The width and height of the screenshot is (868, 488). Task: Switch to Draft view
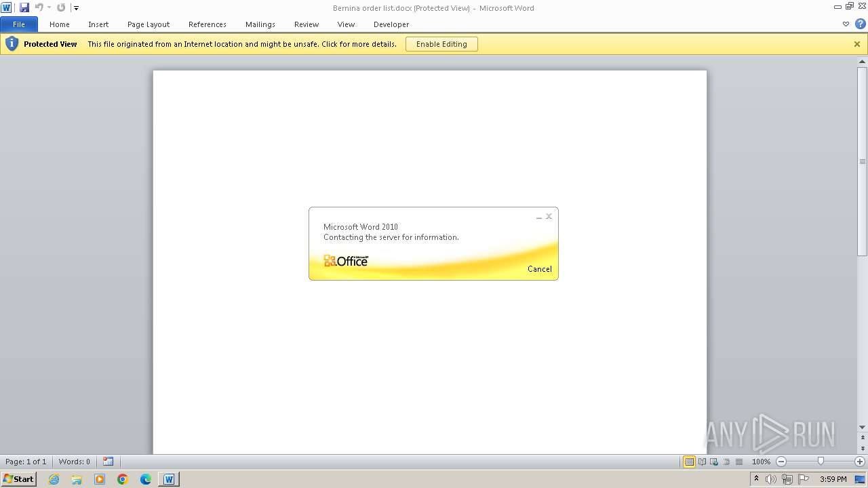click(x=739, y=462)
